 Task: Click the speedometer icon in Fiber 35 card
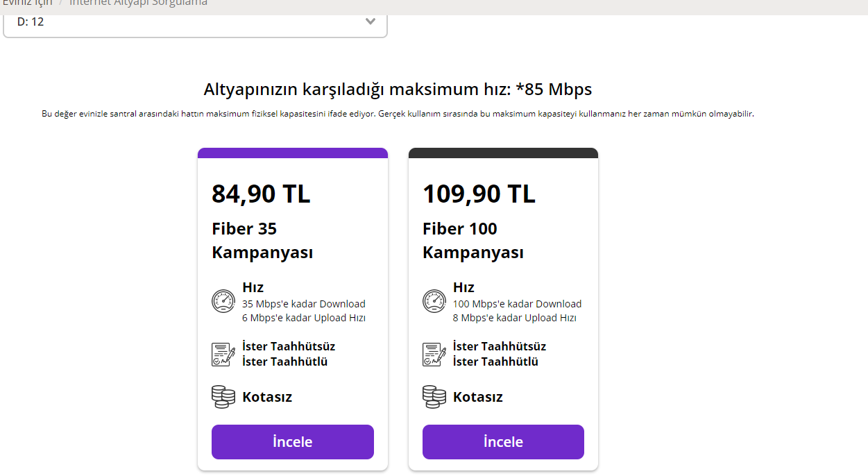point(223,301)
